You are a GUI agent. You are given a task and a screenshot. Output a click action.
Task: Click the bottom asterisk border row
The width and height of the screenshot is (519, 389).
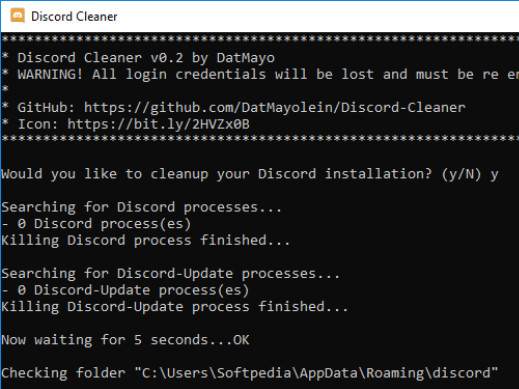[x=260, y=139]
